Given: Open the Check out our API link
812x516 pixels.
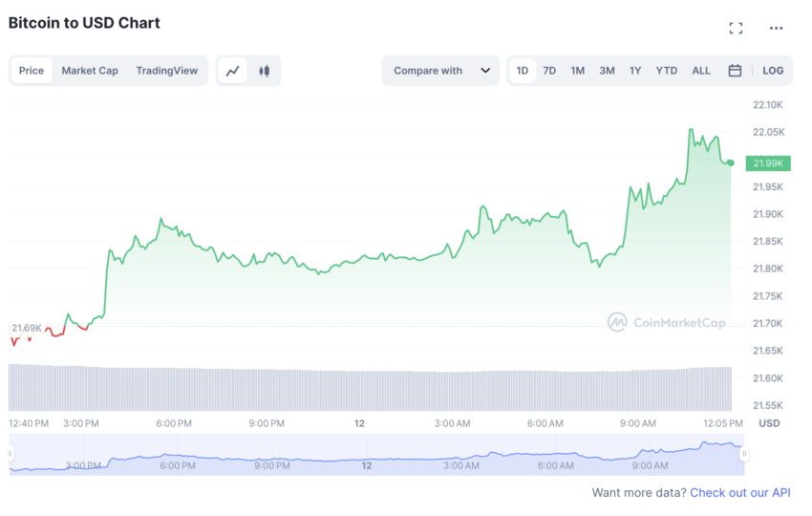Looking at the screenshot, I should 739,492.
